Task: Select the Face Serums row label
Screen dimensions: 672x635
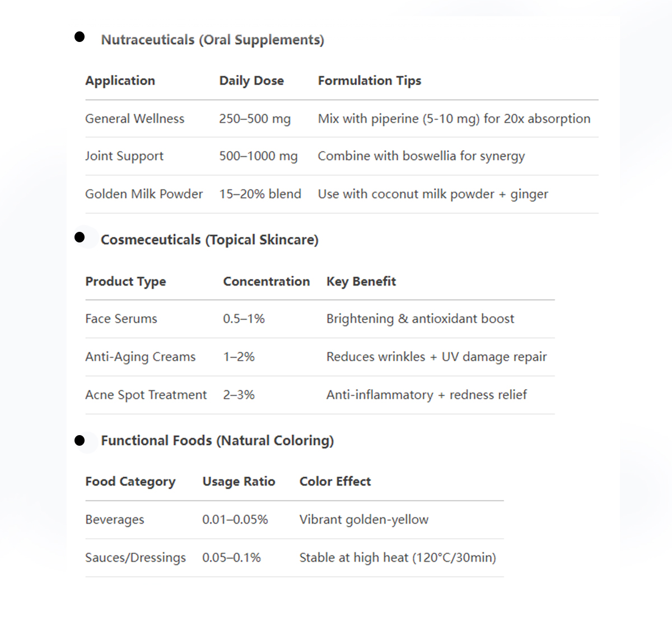Action: (x=121, y=319)
